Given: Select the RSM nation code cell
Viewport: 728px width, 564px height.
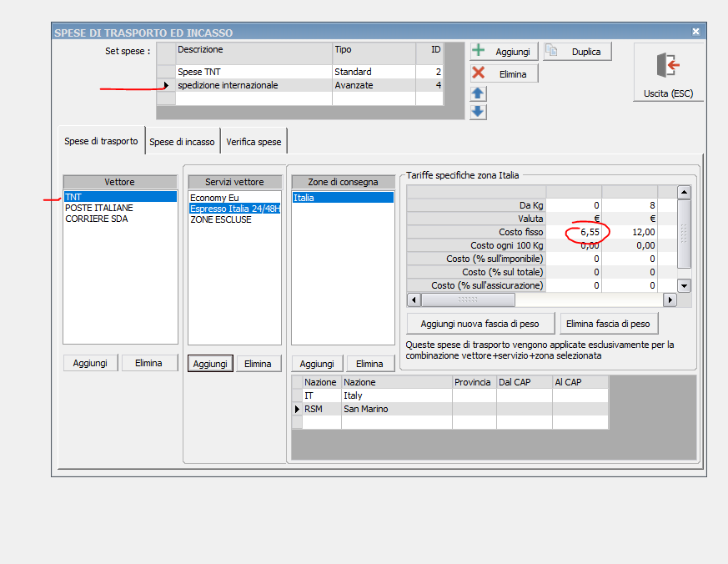Looking at the screenshot, I should click(x=322, y=409).
